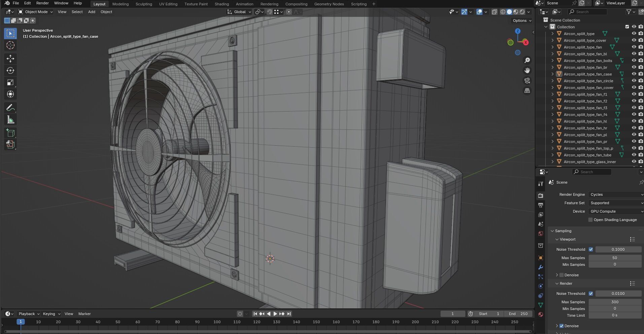Click the pan hand viewport icon
Image resolution: width=644 pixels, height=334 pixels.
point(527,70)
